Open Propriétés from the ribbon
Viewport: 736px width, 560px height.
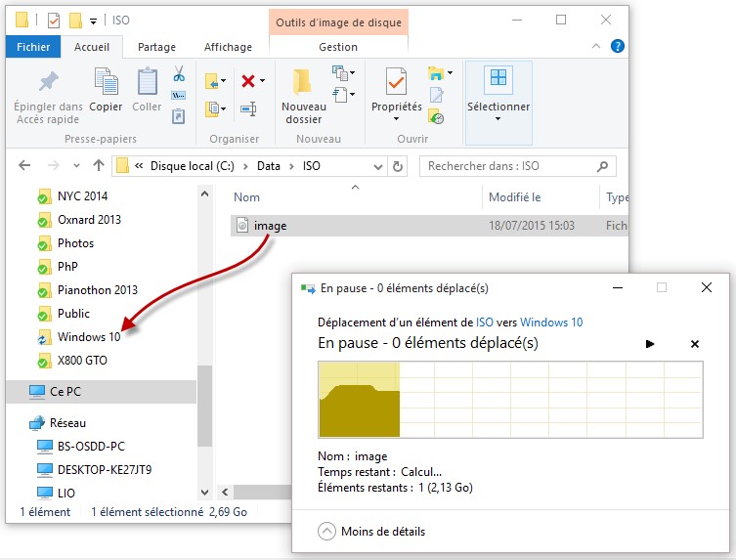396,91
